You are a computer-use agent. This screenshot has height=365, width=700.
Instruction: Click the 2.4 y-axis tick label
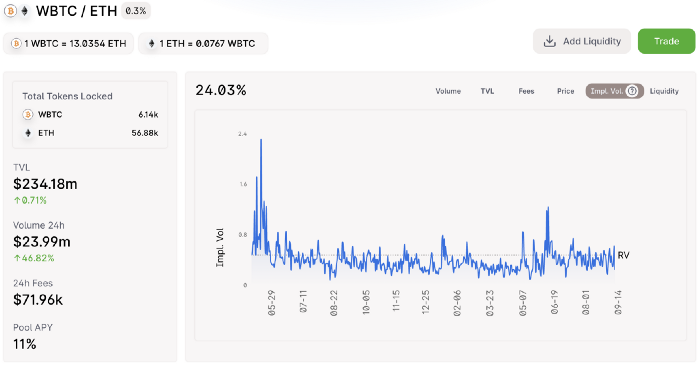(242, 134)
